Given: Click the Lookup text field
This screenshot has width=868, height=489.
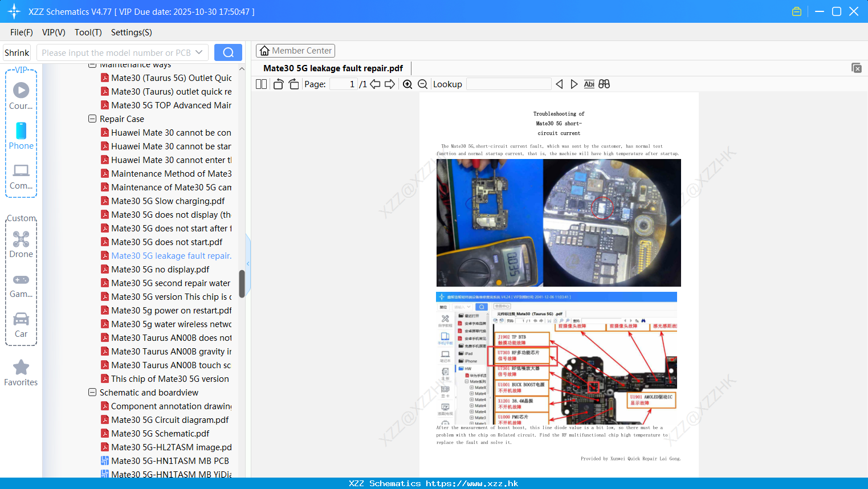Looking at the screenshot, I should [x=509, y=84].
